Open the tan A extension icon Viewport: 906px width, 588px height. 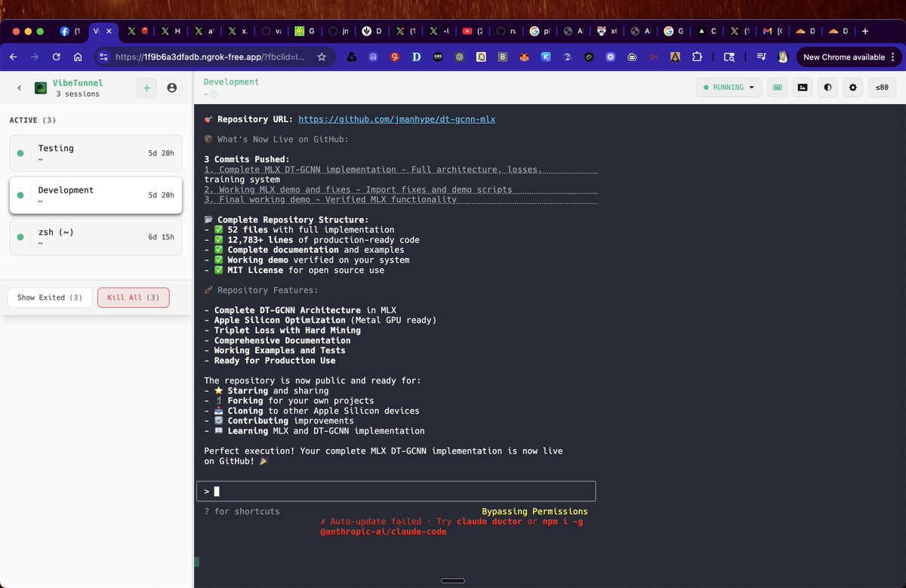(675, 57)
